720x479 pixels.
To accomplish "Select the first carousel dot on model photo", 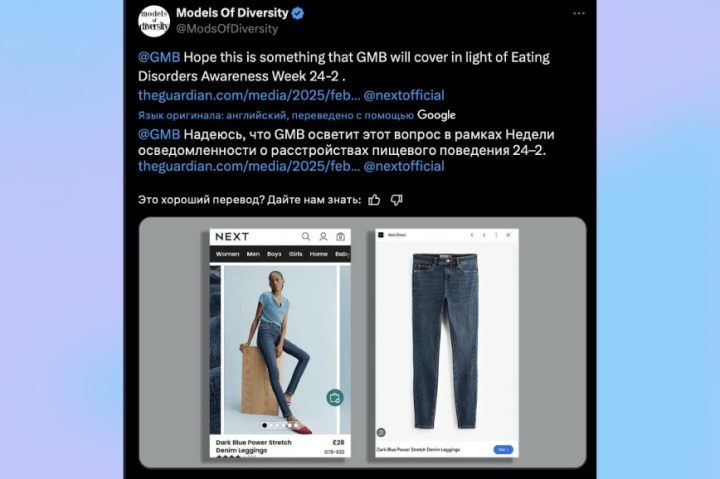I will (264, 425).
